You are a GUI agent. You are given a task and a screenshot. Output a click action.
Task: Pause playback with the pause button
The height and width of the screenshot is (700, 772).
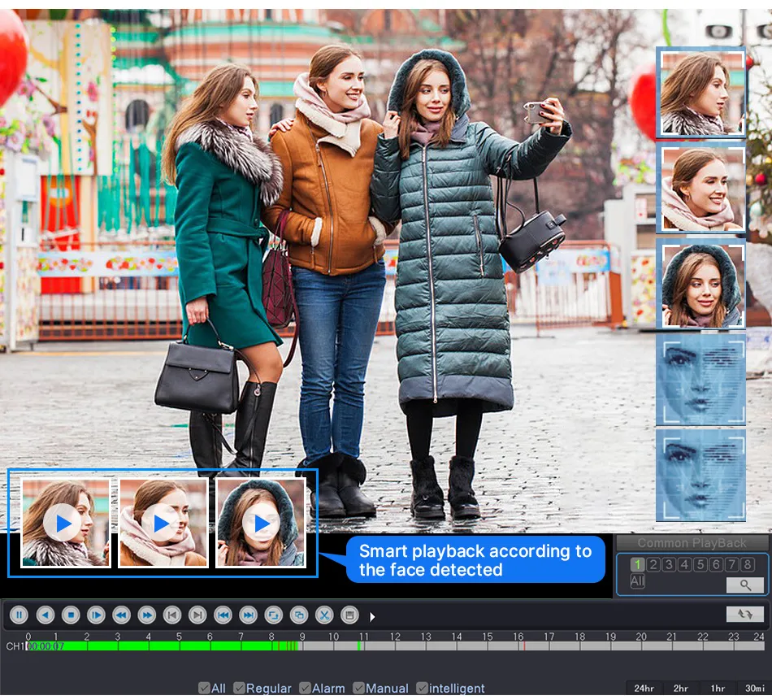20,615
